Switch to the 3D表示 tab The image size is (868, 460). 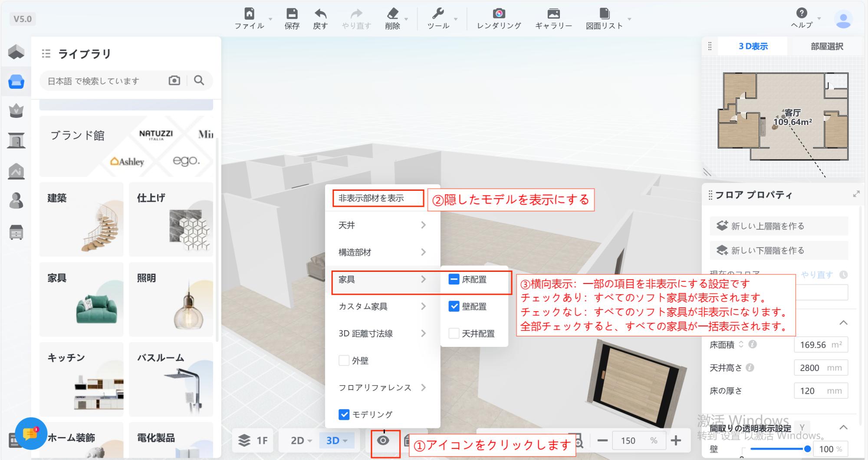pos(753,46)
